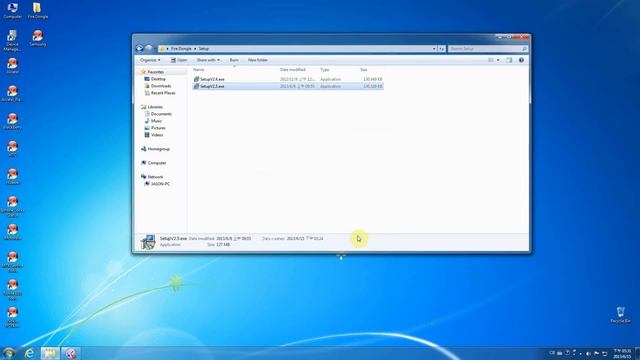Open the address bar history dropdown

[434, 49]
